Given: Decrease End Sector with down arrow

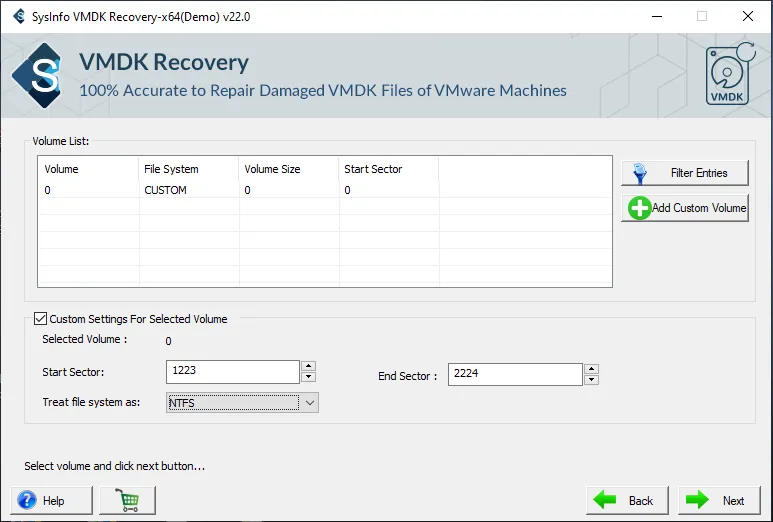Looking at the screenshot, I should (x=591, y=380).
